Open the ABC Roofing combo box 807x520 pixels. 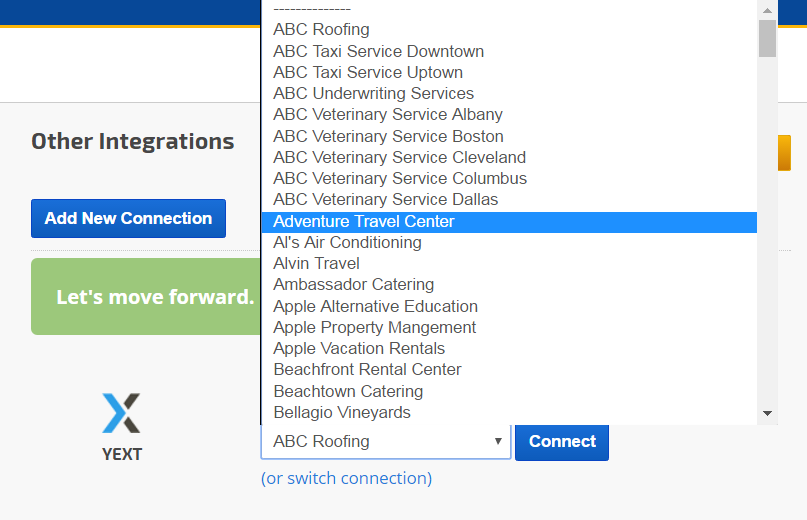[x=386, y=441]
